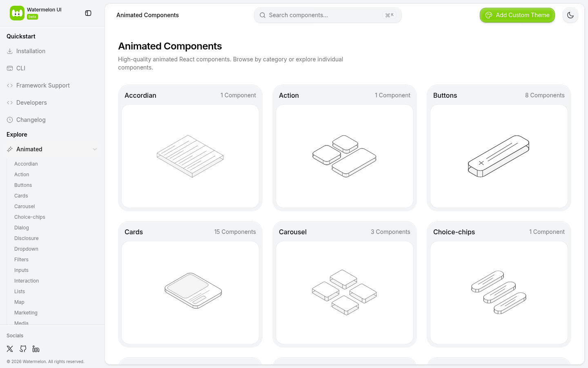588x368 pixels.
Task: Select Dialog in the sidebar list
Action: pyautogui.click(x=22, y=228)
